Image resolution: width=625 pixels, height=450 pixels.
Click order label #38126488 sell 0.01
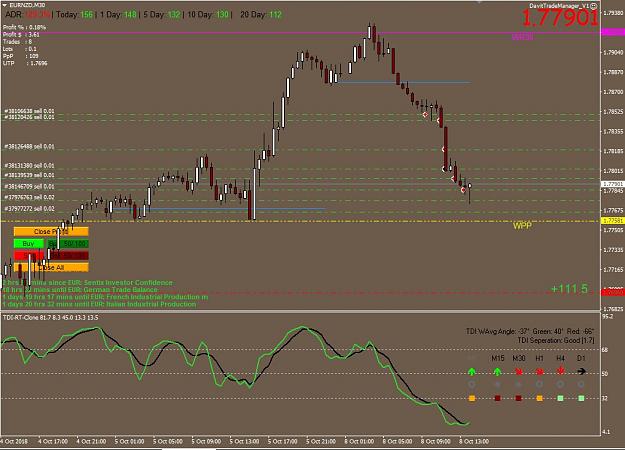pyautogui.click(x=29, y=147)
